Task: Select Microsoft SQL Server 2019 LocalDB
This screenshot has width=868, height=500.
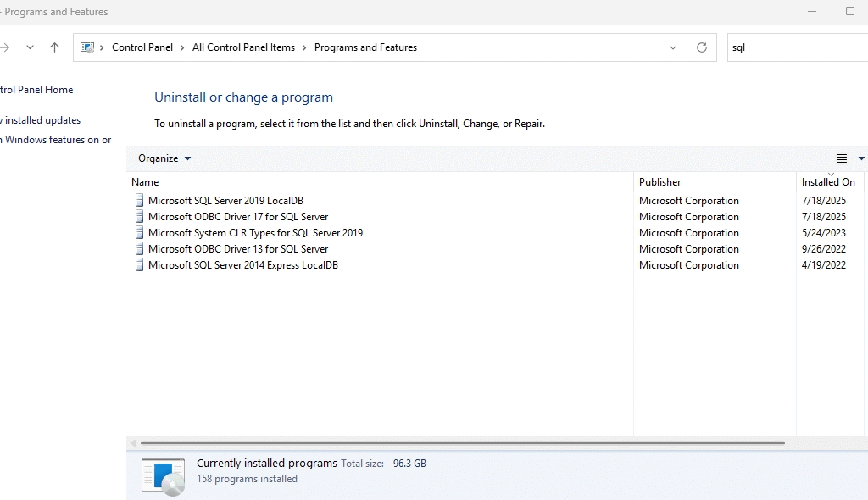Action: [225, 201]
